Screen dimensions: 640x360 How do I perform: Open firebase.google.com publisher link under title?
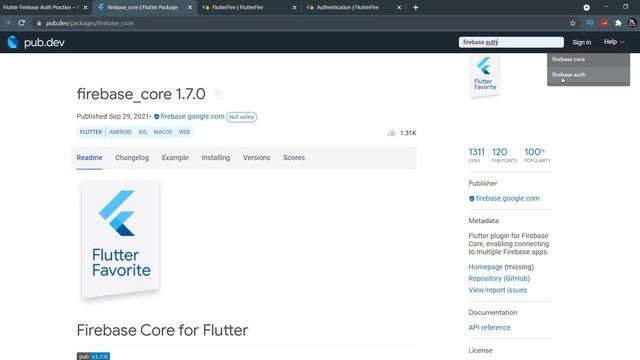192,116
